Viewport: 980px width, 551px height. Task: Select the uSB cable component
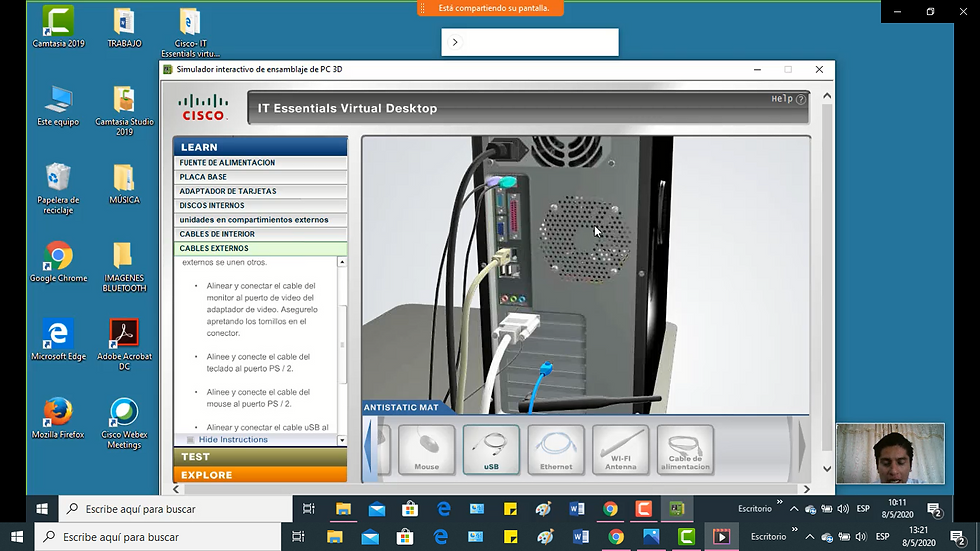coord(491,449)
